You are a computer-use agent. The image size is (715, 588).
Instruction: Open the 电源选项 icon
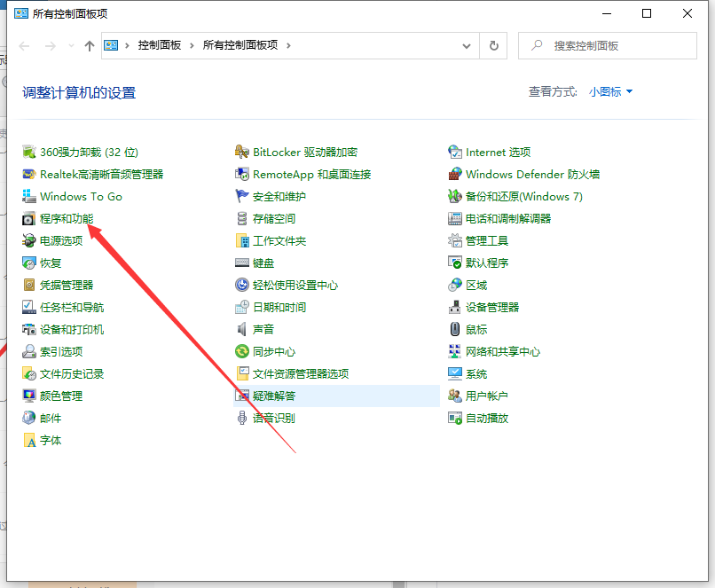pos(29,241)
